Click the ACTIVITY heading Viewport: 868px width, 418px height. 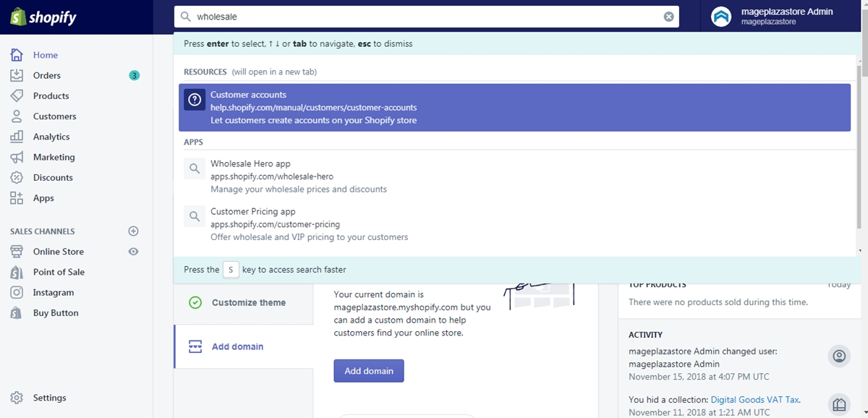(645, 335)
